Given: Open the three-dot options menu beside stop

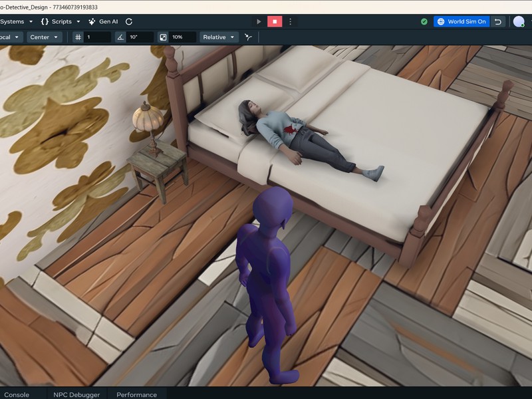Looking at the screenshot, I should (290, 22).
